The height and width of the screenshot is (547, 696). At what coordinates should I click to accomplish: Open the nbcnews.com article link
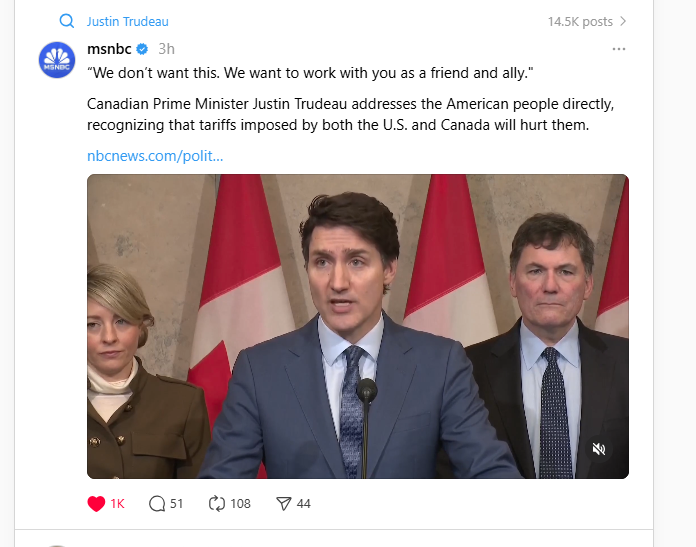click(x=155, y=156)
